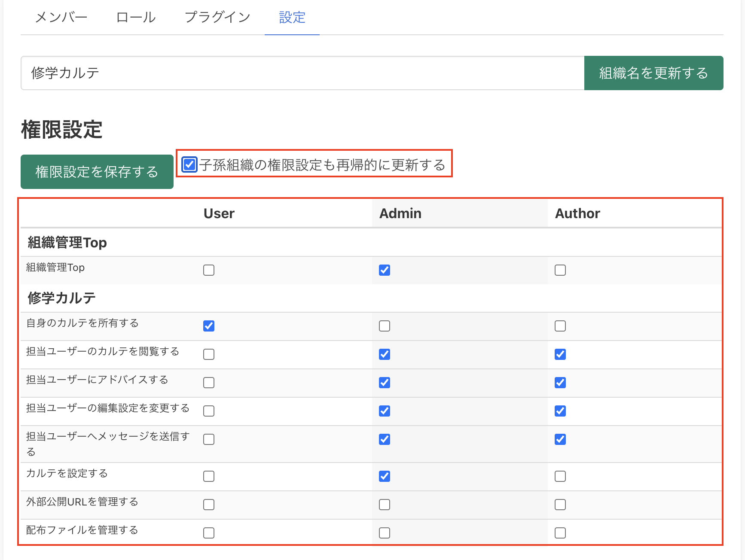
Task: Click the 自身のカルテを所有する row label
Action: [82, 323]
